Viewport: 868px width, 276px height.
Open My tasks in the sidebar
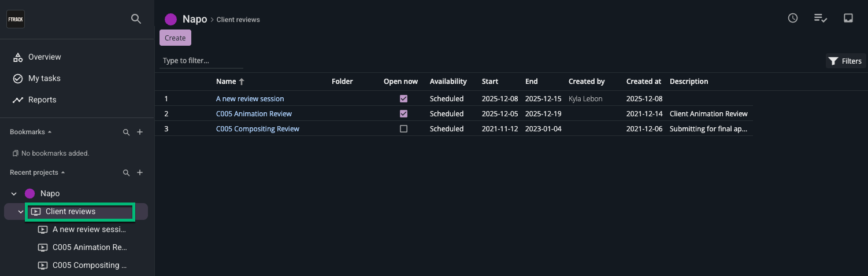pos(44,78)
